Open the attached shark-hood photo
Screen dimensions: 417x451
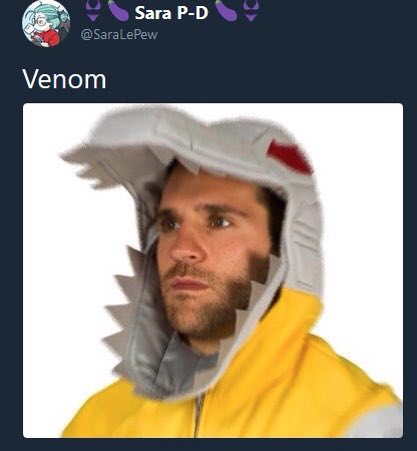213,270
